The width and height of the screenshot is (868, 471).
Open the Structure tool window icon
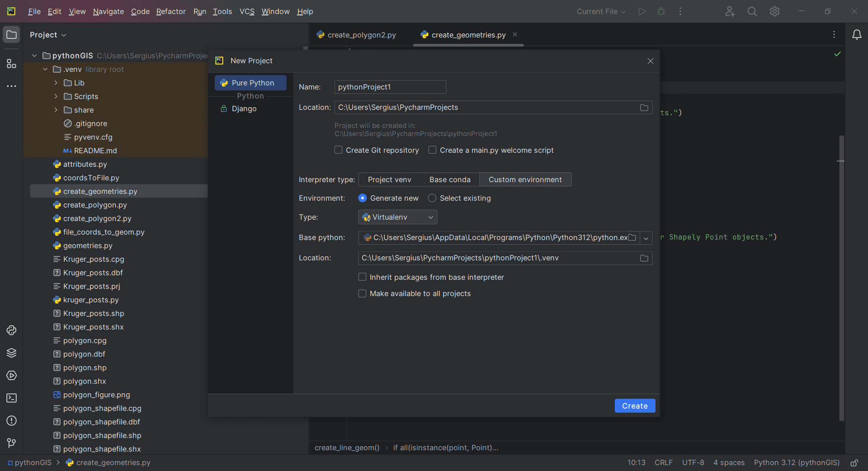(11, 64)
